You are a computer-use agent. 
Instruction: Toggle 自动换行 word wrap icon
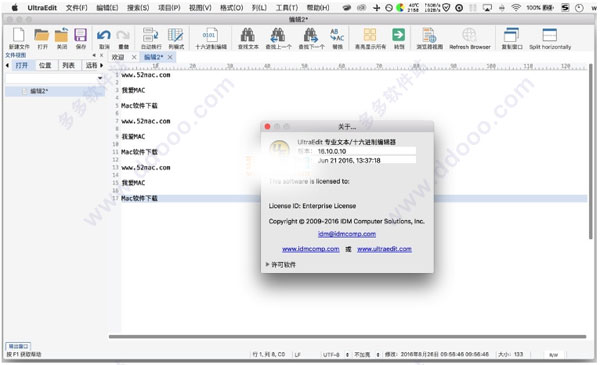tap(151, 35)
